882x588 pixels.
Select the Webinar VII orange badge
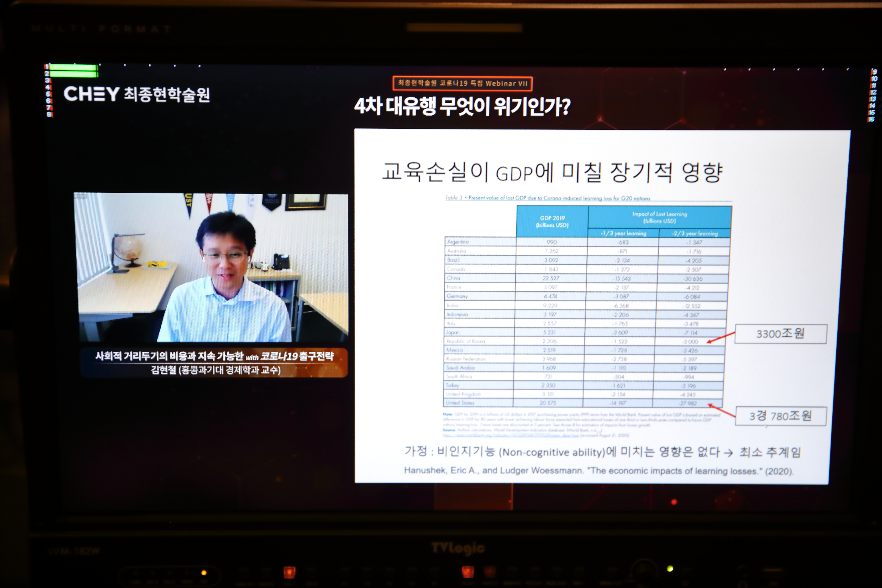pos(462,83)
